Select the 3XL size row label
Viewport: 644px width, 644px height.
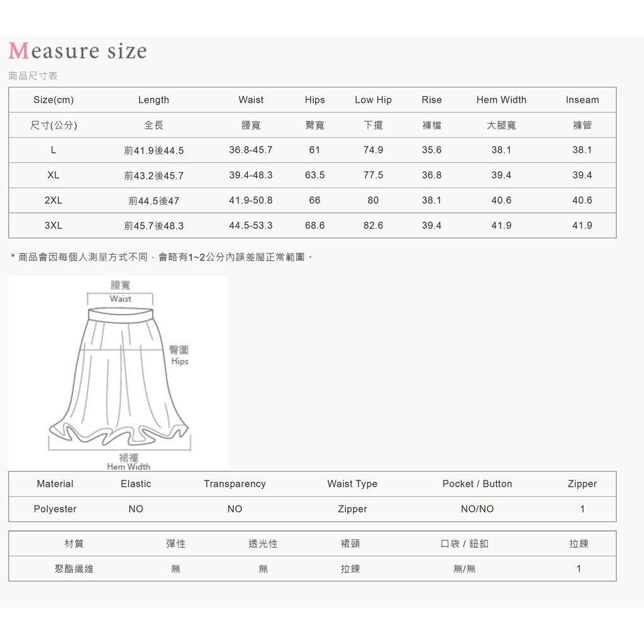(53, 225)
